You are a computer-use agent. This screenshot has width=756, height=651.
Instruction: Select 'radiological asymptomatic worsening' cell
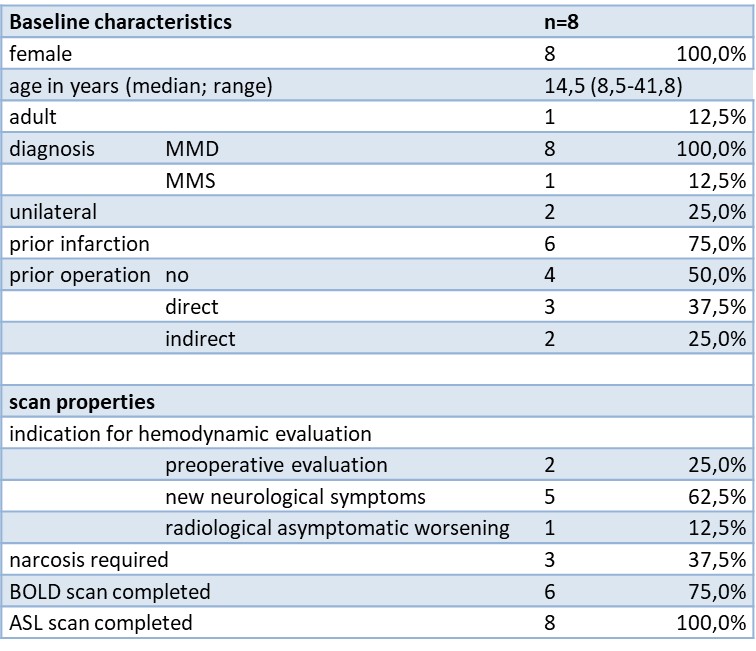coord(337,528)
